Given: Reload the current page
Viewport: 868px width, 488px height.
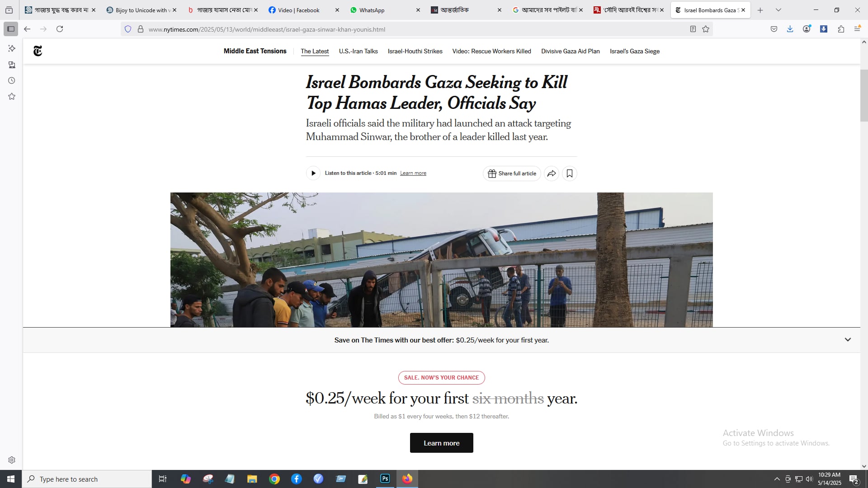Looking at the screenshot, I should tap(60, 29).
